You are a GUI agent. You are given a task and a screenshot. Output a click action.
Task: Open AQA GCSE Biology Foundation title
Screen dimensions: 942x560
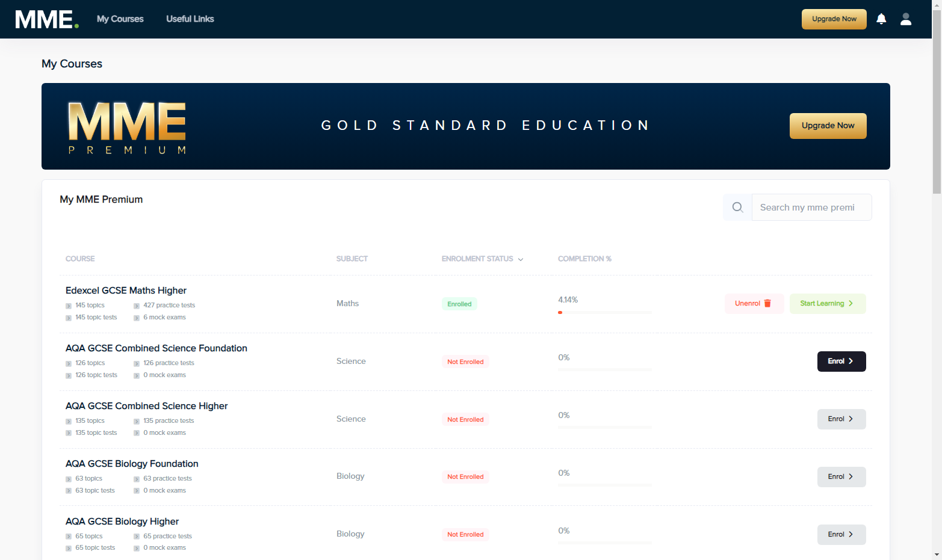point(132,464)
